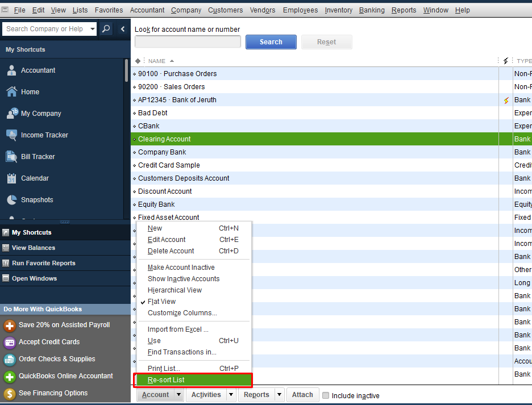Launch the Income Tracker icon
This screenshot has width=532, height=405.
point(11,135)
